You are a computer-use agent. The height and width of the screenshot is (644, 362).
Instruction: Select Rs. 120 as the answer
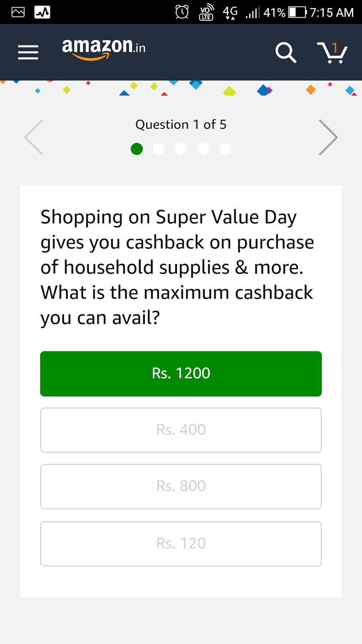coord(181,543)
